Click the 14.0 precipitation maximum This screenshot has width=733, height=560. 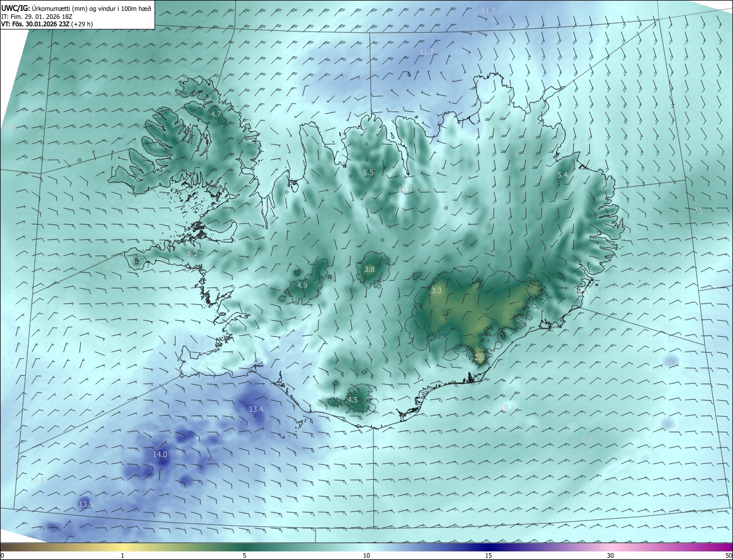pyautogui.click(x=160, y=454)
